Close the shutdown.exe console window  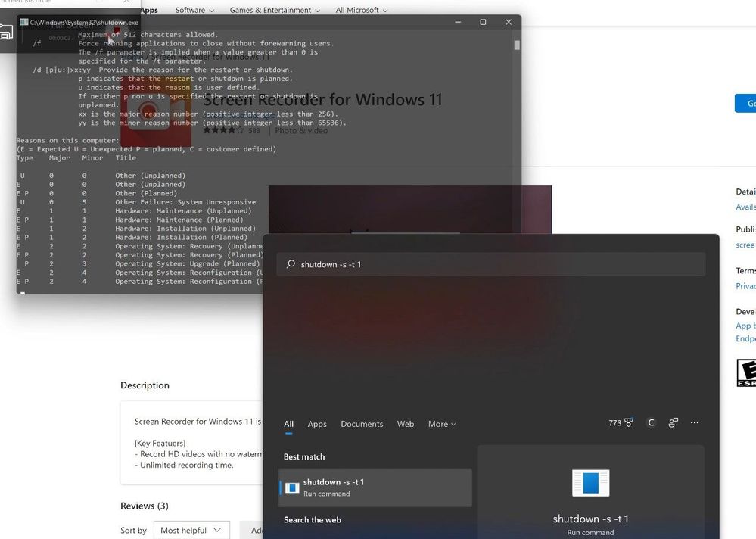point(509,22)
